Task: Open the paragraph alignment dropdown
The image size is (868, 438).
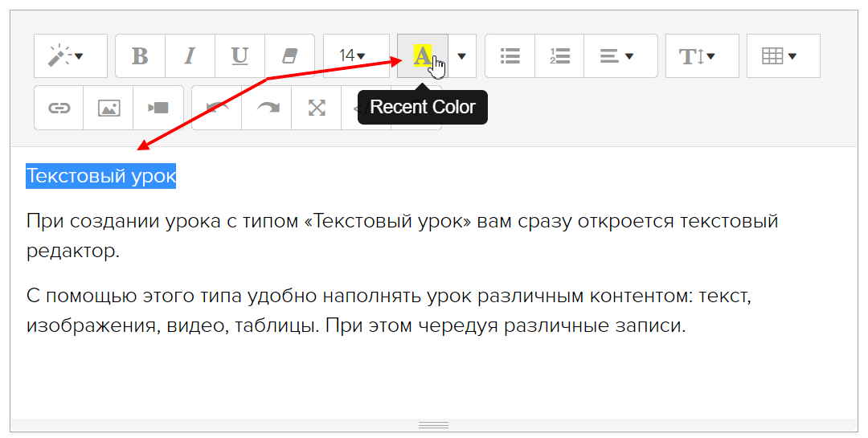Action: coord(617,56)
